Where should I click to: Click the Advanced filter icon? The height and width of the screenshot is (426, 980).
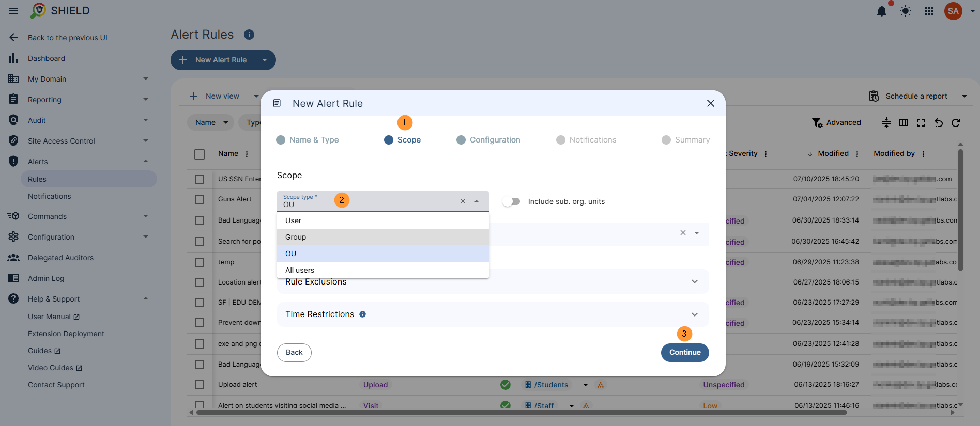coord(817,122)
